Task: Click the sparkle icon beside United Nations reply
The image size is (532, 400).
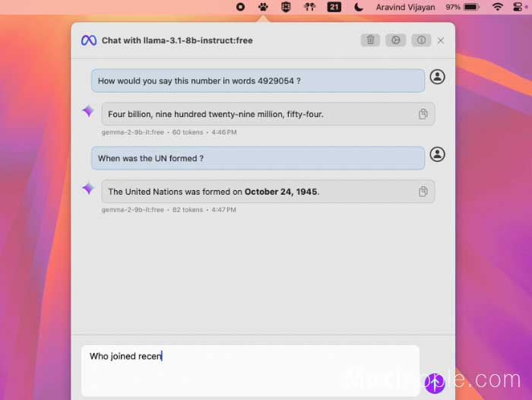Action: pos(88,188)
